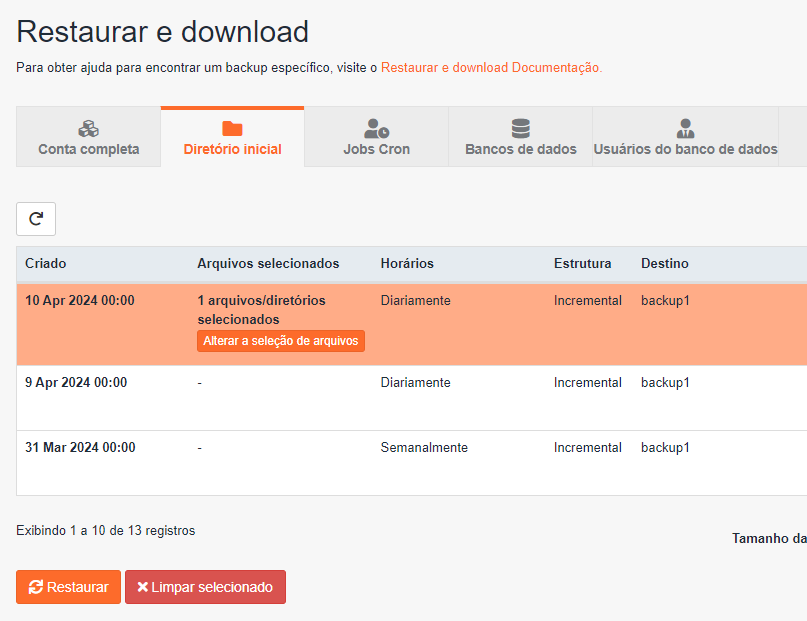Open the Conta completa tab
Image resolution: width=807 pixels, height=621 pixels.
89,137
